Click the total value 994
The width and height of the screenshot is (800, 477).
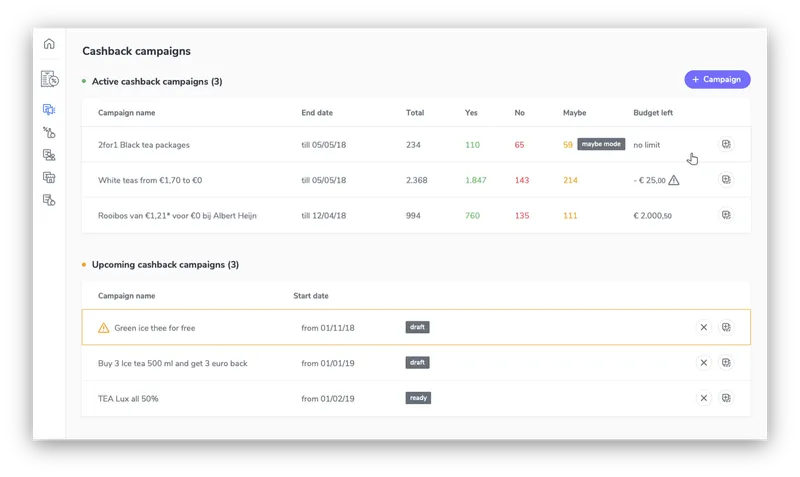click(x=413, y=216)
